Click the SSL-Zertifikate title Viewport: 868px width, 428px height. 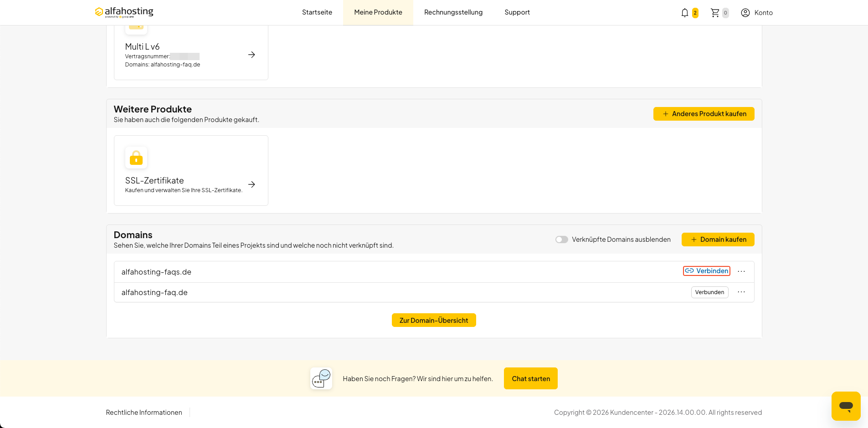point(154,180)
